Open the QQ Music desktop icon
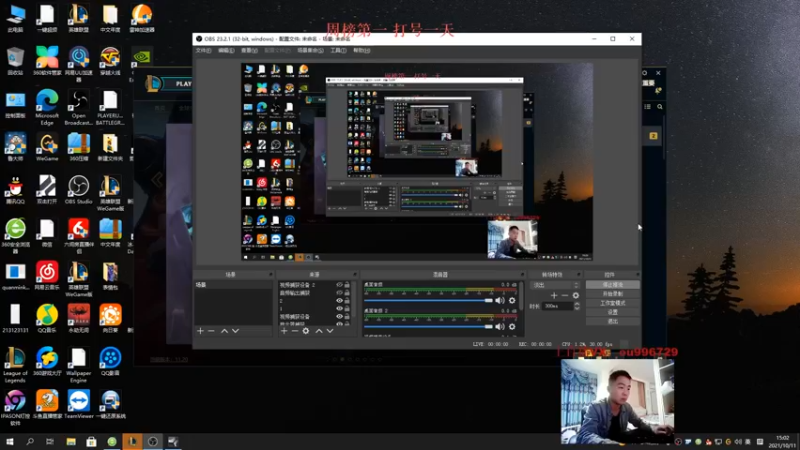 [47, 319]
